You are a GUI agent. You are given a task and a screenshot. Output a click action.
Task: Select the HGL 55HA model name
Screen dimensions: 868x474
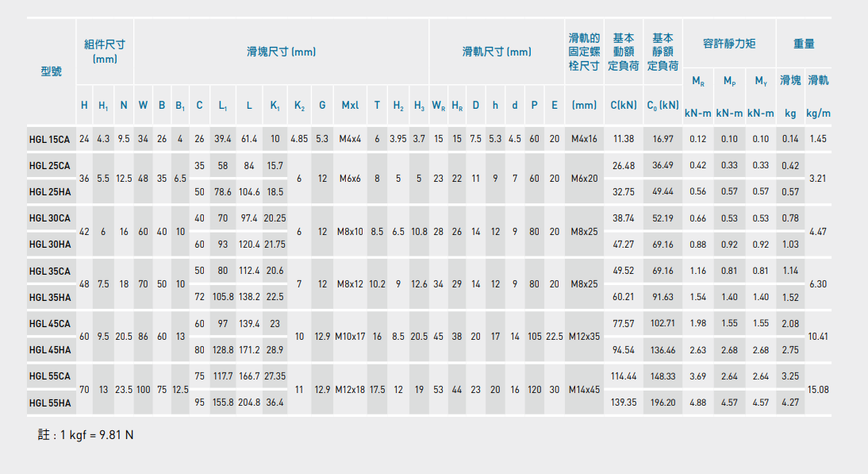coord(50,403)
